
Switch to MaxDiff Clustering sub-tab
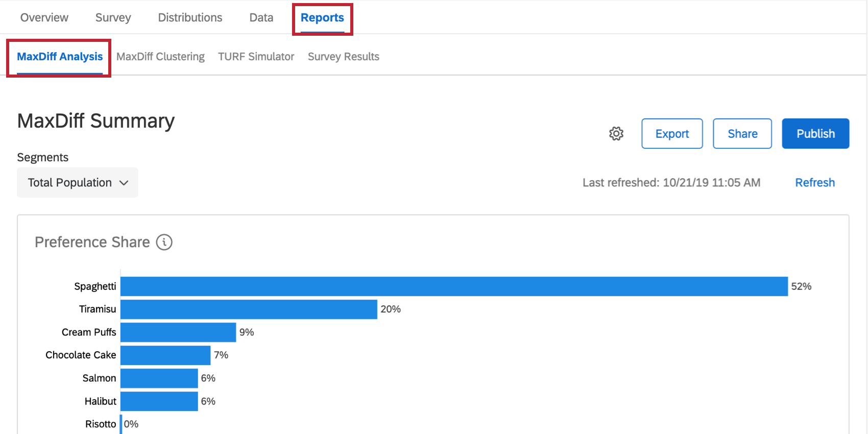coord(160,57)
